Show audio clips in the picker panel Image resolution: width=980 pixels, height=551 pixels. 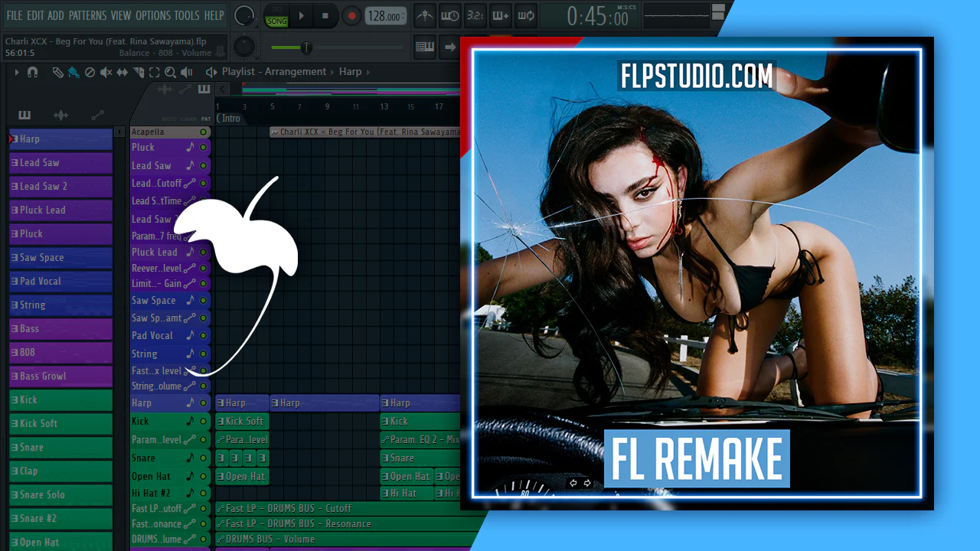(60, 116)
